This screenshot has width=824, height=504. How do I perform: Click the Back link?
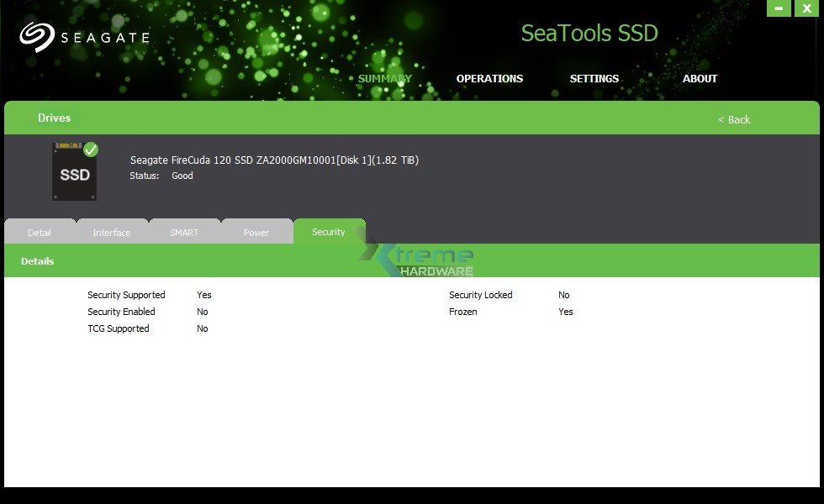(x=733, y=120)
